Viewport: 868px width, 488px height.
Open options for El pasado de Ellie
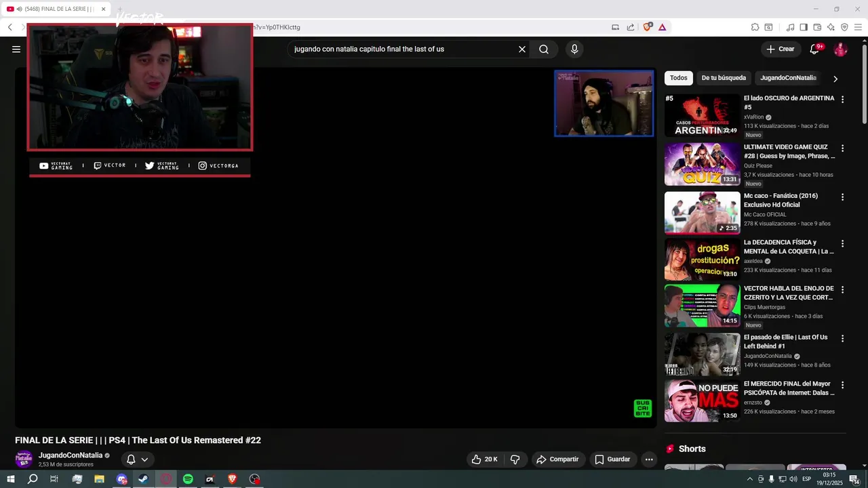pyautogui.click(x=842, y=338)
